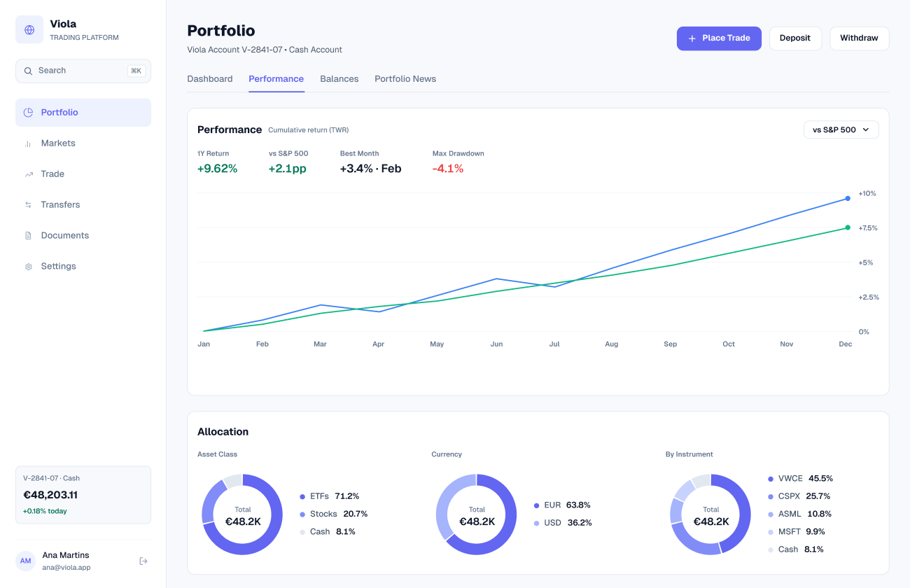Click the Best Month value +3.4% · Feb
Image resolution: width=910 pixels, height=588 pixels.
coord(371,169)
